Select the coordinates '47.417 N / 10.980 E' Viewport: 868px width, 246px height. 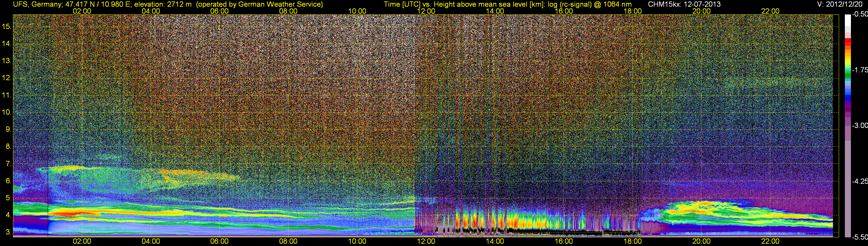tap(98, 4)
